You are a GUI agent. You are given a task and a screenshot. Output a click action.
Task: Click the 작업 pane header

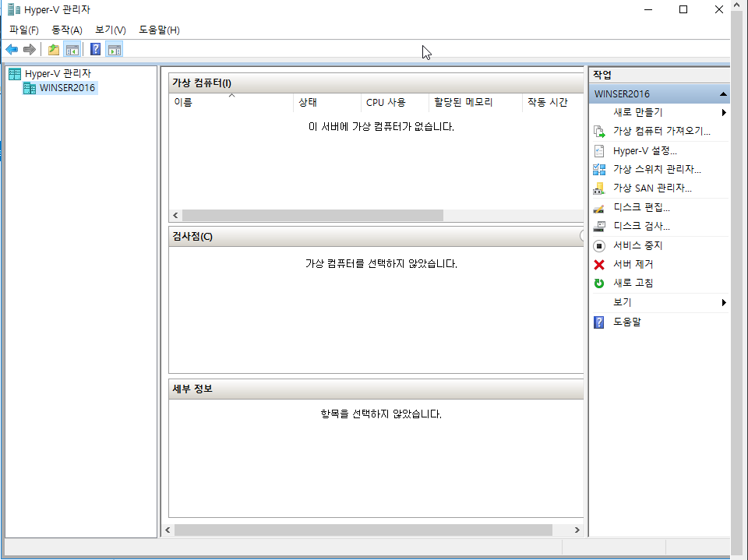pyautogui.click(x=659, y=75)
